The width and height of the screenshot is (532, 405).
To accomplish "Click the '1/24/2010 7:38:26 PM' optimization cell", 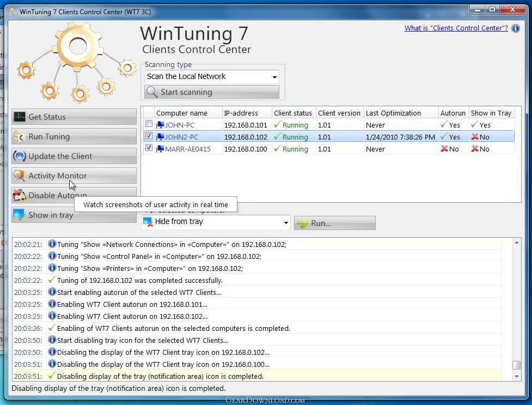I will click(x=400, y=137).
